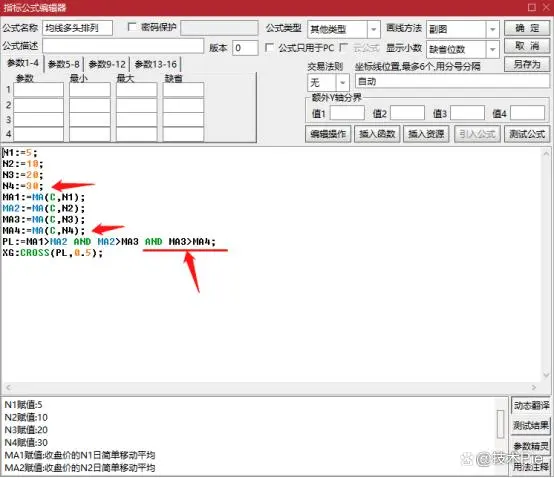Screen dimensions: 554x478
Task: Toggle the 云公式 checkbox
Action: point(343,47)
